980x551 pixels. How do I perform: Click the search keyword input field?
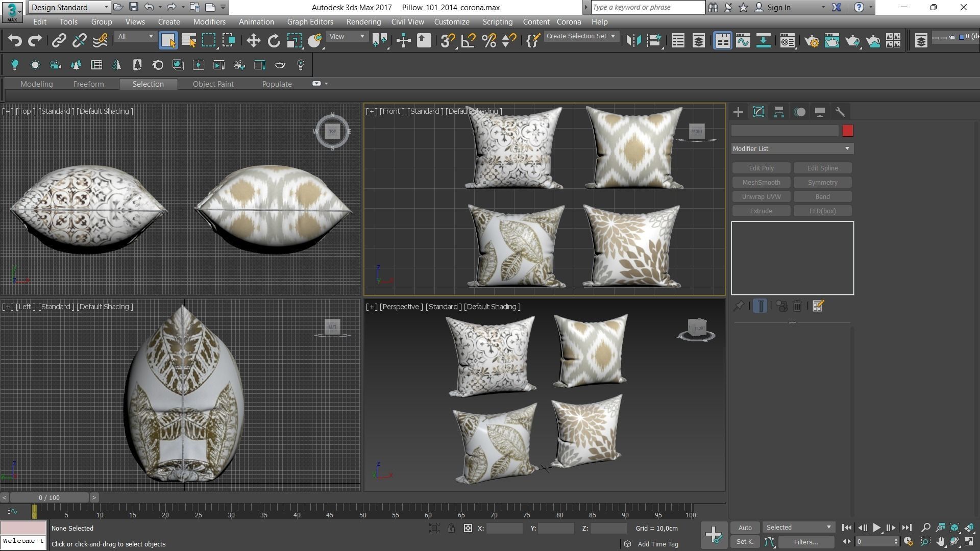[x=648, y=7]
